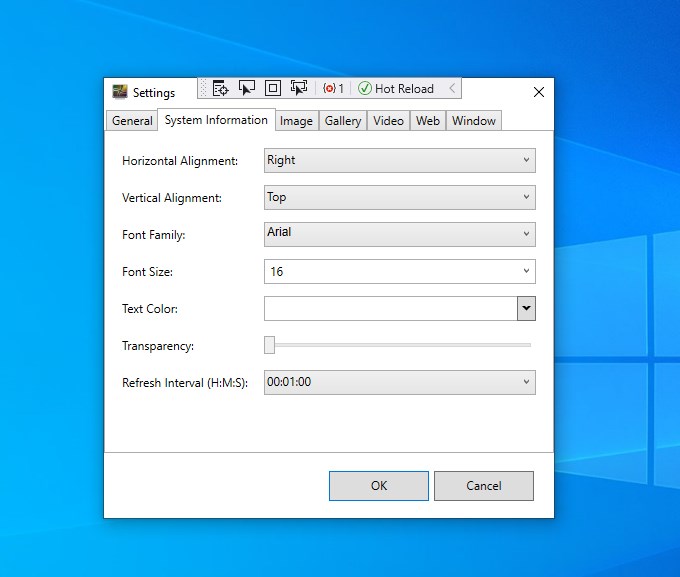Click the OK button
The width and height of the screenshot is (680, 577).
[379, 486]
